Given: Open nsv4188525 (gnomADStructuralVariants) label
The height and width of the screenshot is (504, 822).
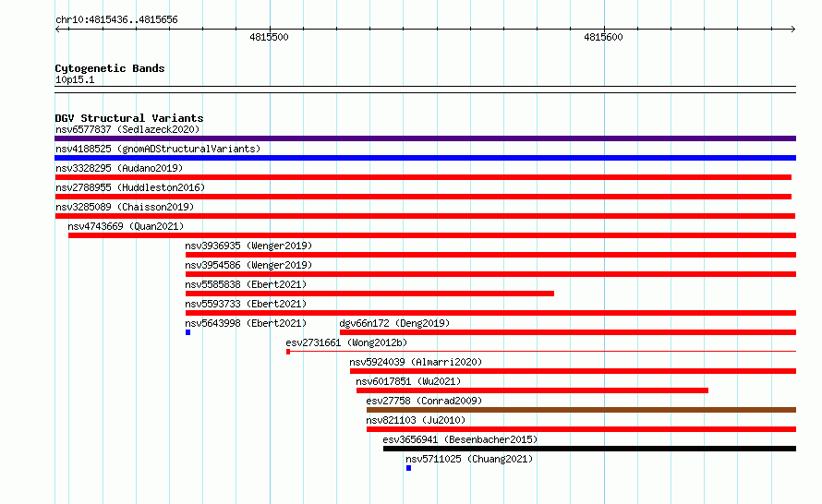Looking at the screenshot, I should 158,149.
